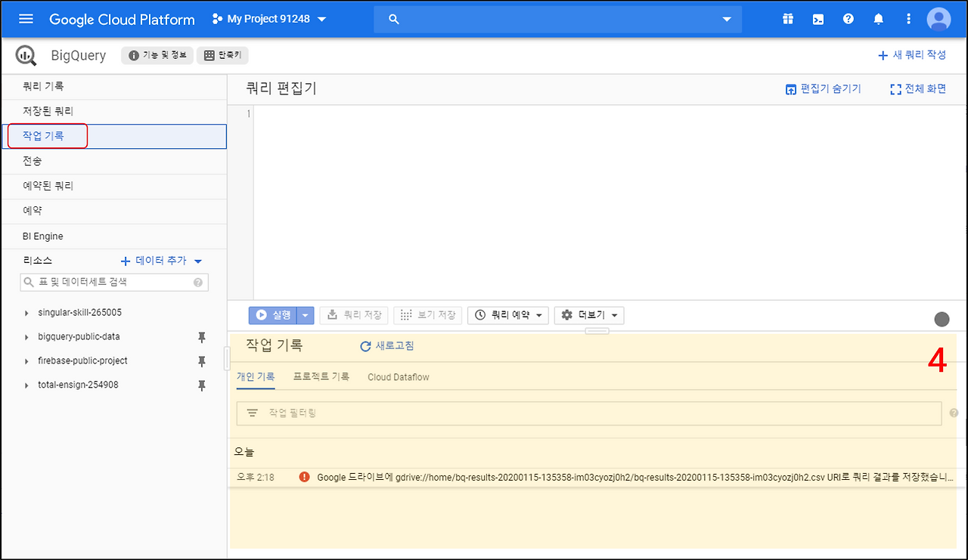Viewport: 968px width, 560px height.
Task: Open the user account avatar
Action: [x=939, y=19]
